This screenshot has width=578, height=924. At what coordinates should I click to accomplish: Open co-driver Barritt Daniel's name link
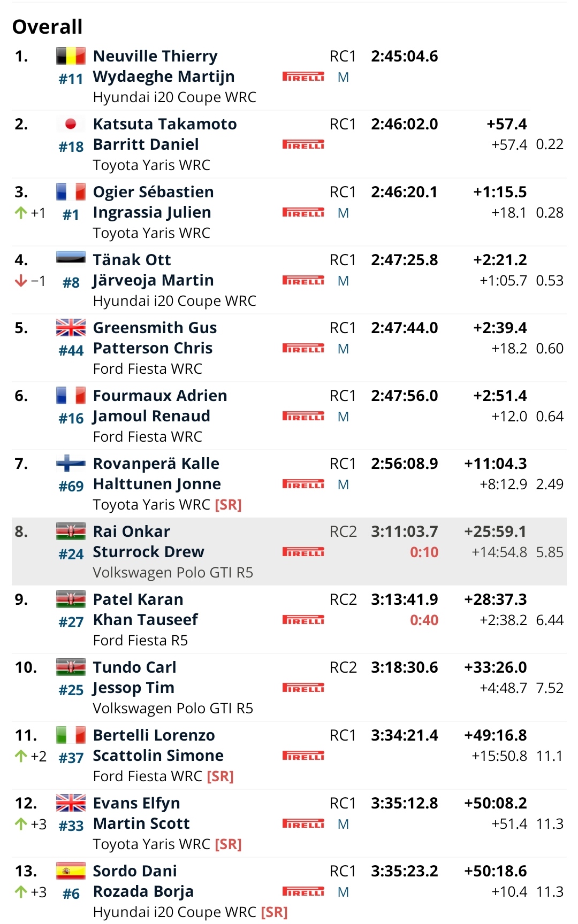146,144
